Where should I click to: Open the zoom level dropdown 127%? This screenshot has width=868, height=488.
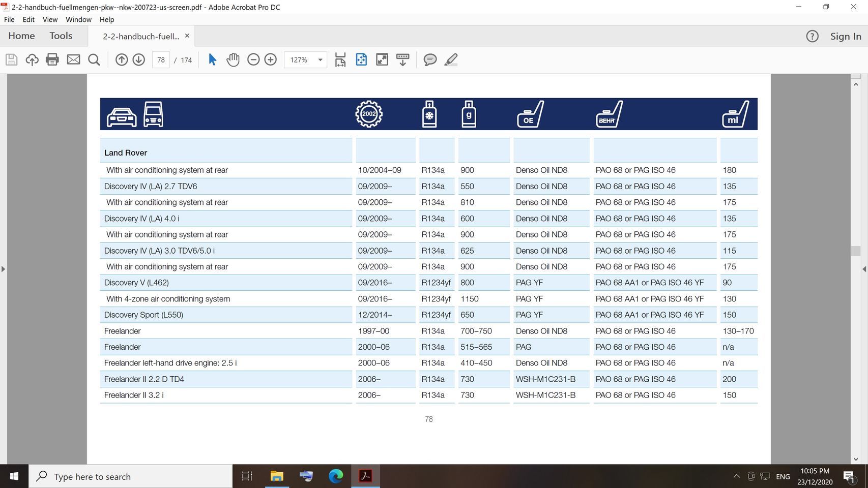click(x=305, y=60)
